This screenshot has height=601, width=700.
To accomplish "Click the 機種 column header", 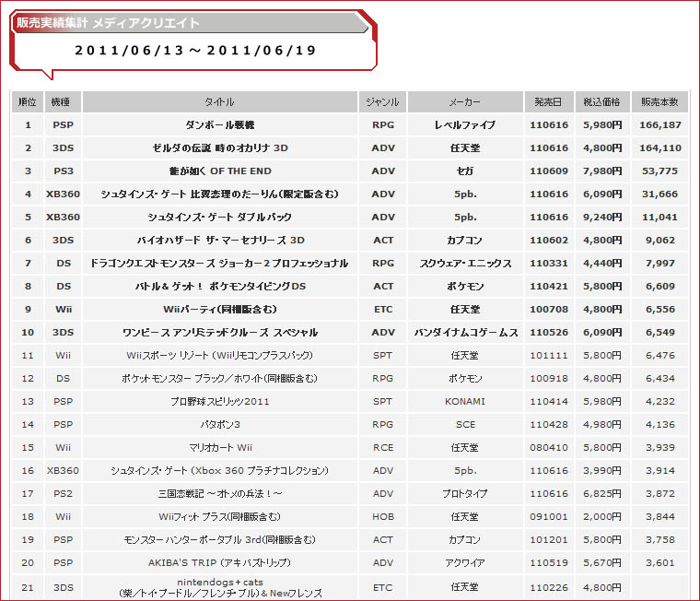I will (x=63, y=102).
